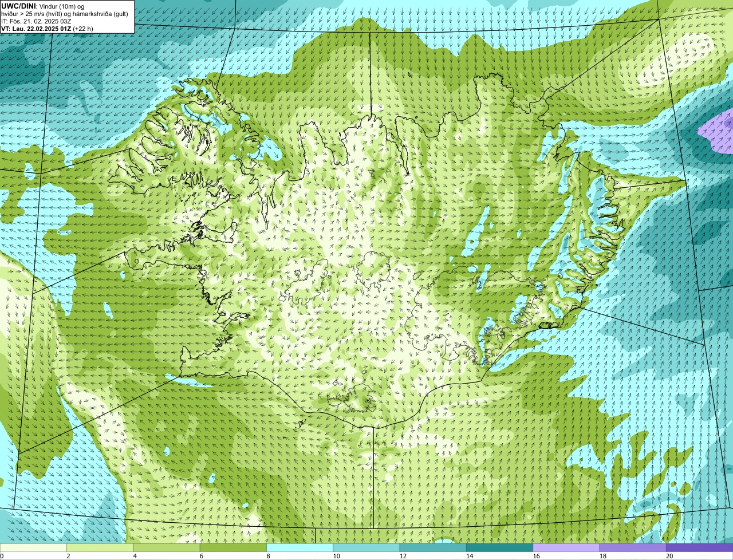Click the legend value '0'
Viewport: 733px width, 560px height.
2,556
